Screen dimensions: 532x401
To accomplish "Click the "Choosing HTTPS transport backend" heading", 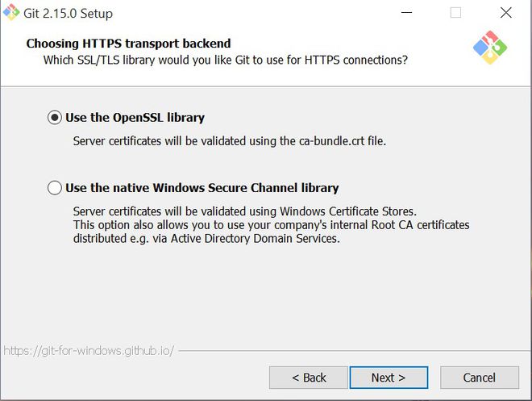I will [x=128, y=44].
